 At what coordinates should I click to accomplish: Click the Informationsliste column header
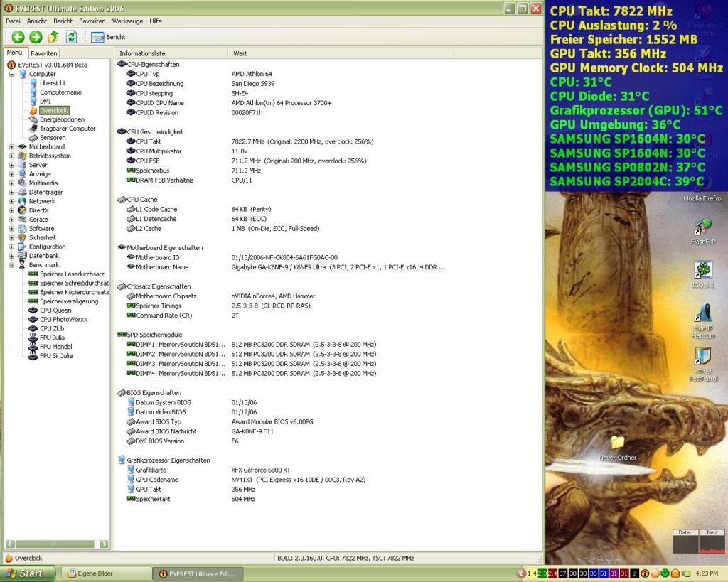point(171,53)
